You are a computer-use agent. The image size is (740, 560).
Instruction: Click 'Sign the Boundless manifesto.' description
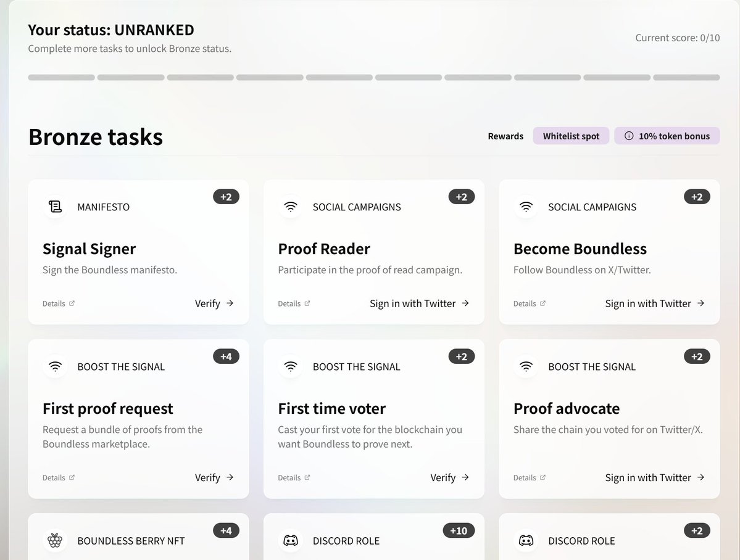coord(109,270)
